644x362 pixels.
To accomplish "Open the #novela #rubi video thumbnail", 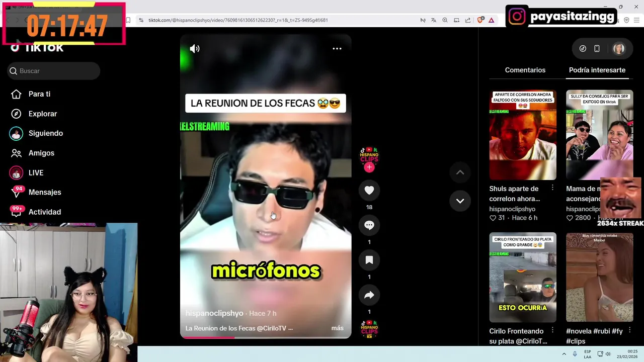I will pos(600,277).
